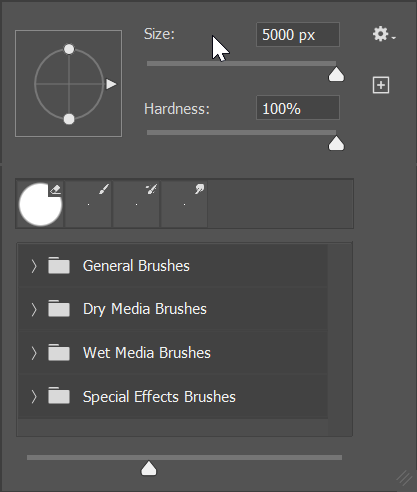
Task: Click the Wet Media Brushes folder icon
Action: (x=59, y=352)
